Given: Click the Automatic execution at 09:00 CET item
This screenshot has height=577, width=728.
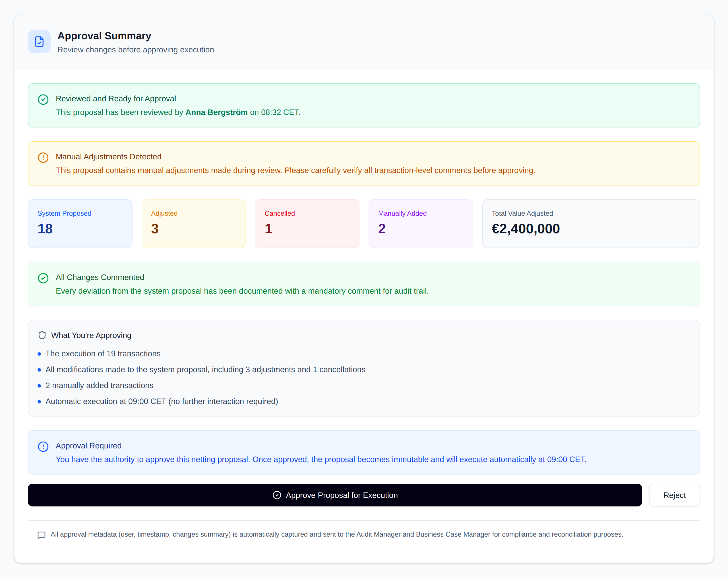Looking at the screenshot, I should pos(162,401).
